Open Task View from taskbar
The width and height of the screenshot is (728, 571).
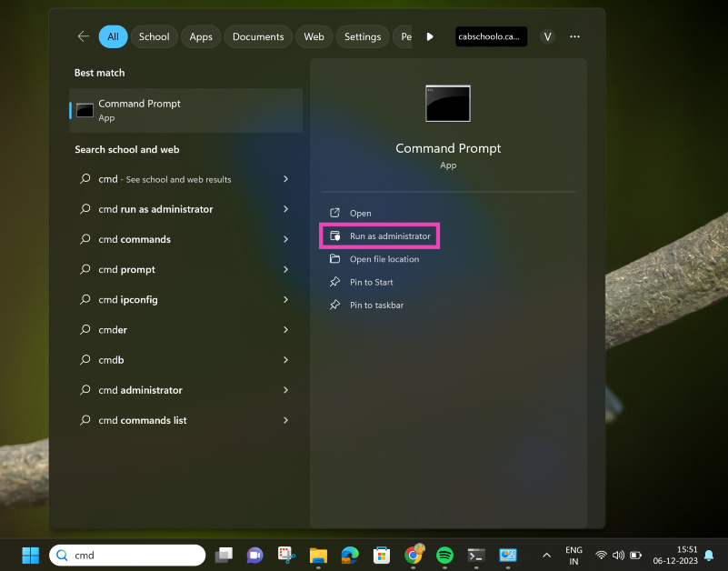[224, 555]
